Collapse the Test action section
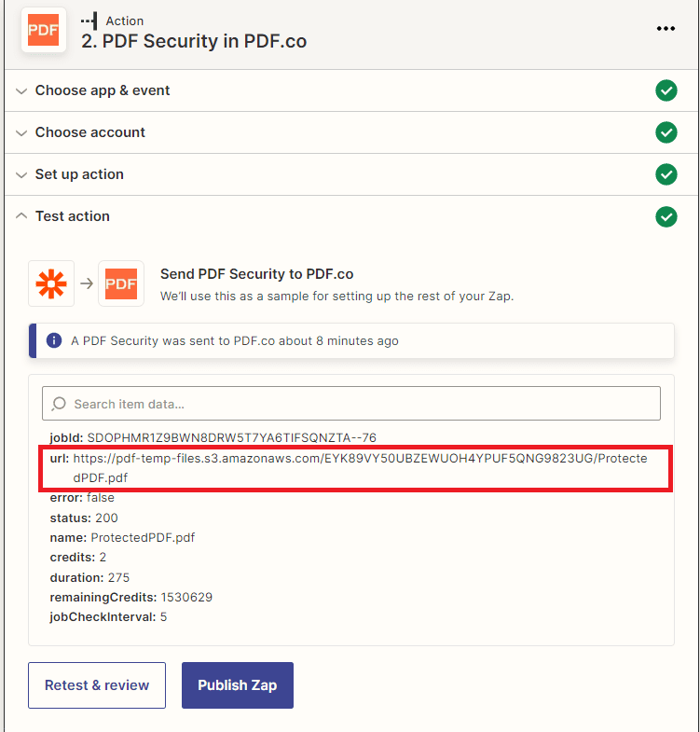 pyautogui.click(x=73, y=216)
